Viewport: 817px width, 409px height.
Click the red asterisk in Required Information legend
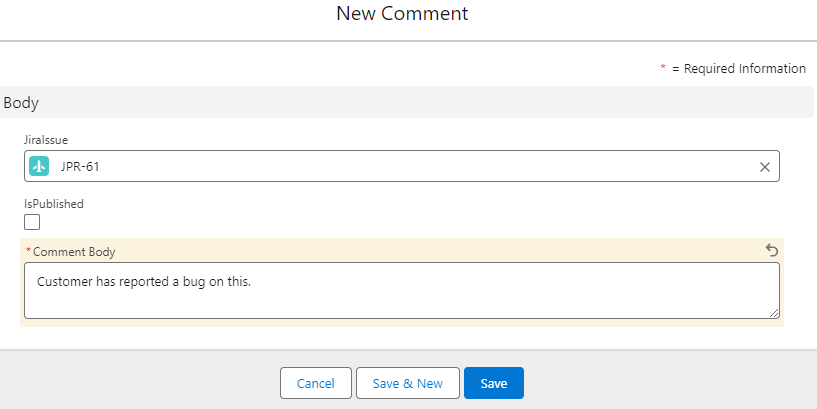(x=663, y=67)
